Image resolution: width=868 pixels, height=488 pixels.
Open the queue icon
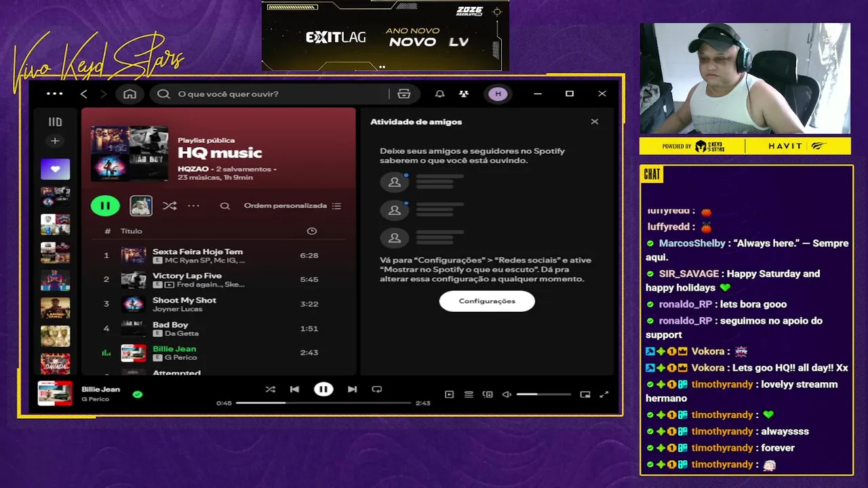[x=469, y=394]
